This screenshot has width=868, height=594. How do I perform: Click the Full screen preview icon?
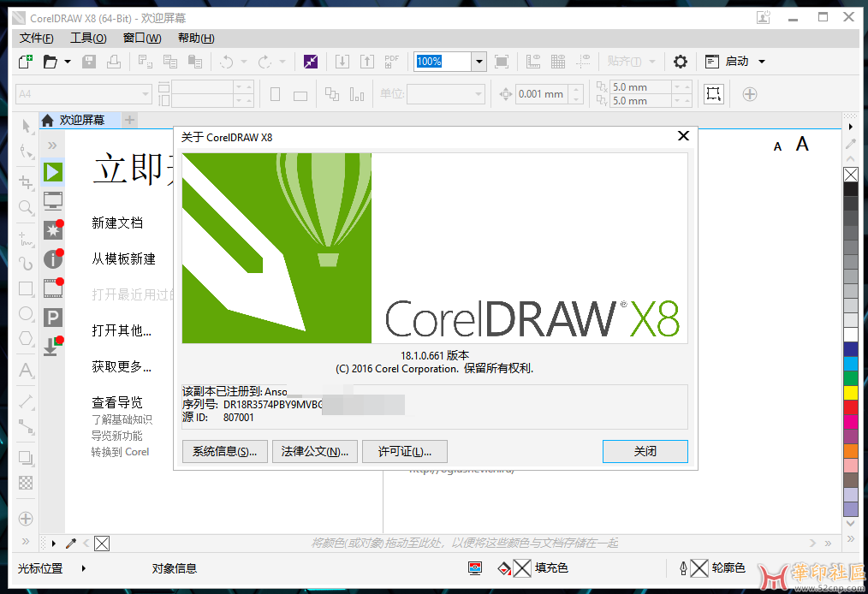(x=502, y=62)
